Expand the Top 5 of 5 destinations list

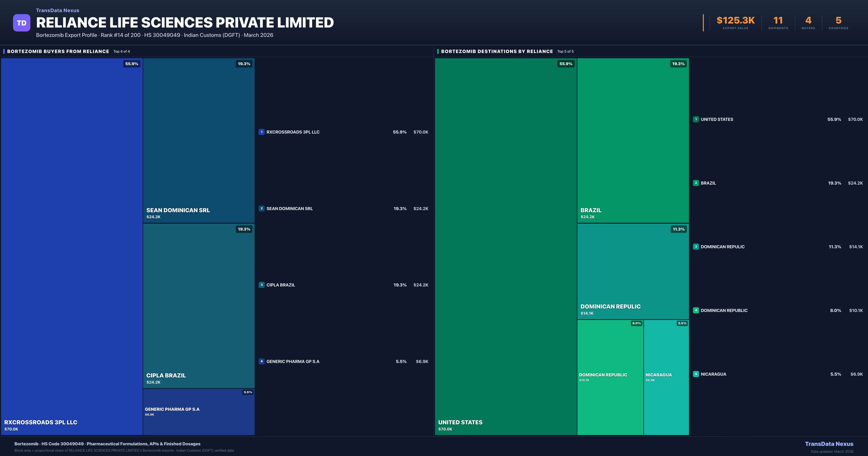click(566, 51)
